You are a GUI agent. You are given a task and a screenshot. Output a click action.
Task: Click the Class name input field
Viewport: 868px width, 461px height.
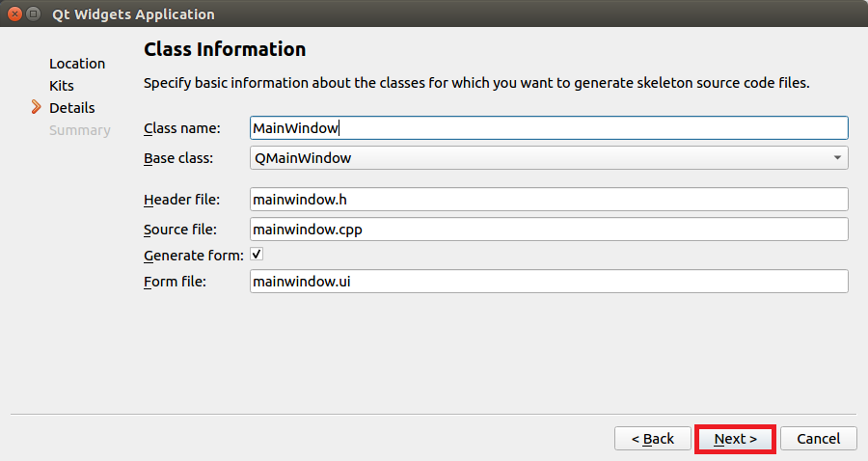(x=549, y=128)
